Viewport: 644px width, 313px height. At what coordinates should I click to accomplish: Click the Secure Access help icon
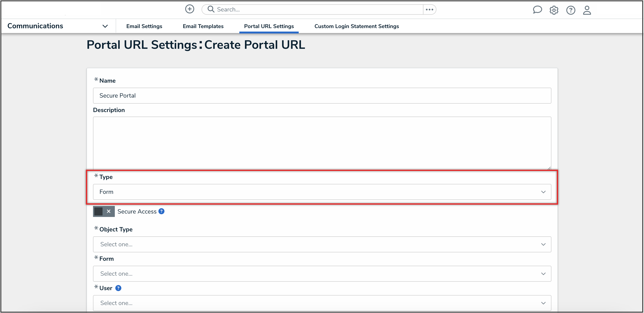tap(161, 211)
